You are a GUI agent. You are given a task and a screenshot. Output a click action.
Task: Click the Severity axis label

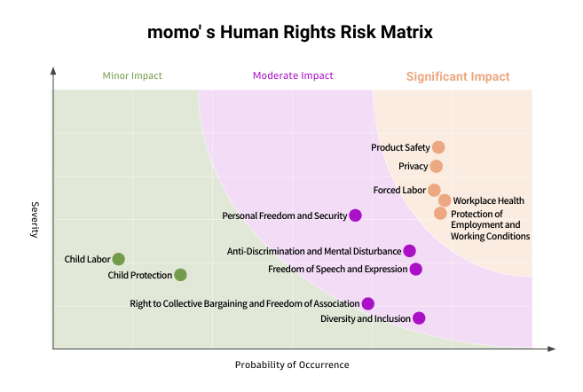point(35,219)
